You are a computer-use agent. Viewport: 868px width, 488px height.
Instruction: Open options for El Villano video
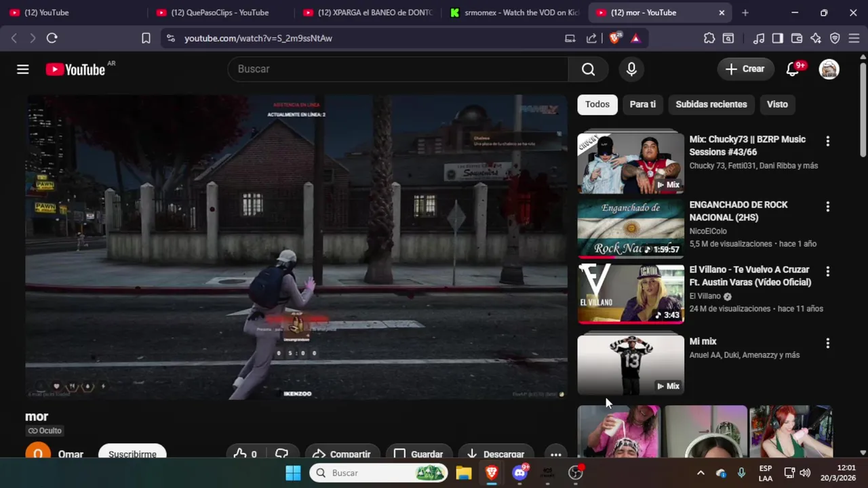[x=827, y=271]
